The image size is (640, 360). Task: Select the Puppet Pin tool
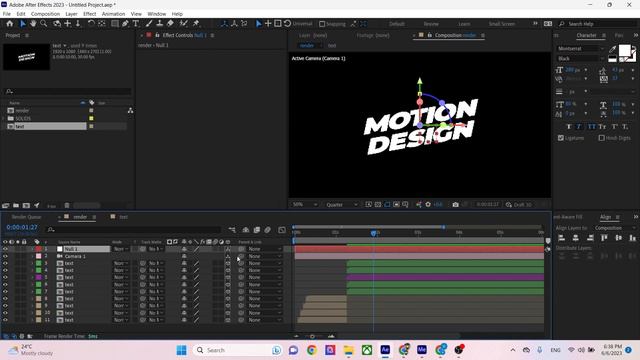pyautogui.click(x=196, y=24)
